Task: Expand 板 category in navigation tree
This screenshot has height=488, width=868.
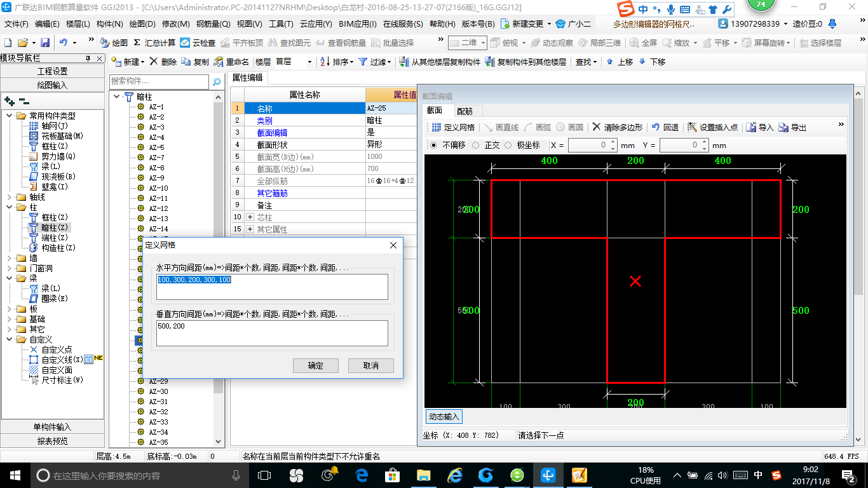Action: point(9,309)
